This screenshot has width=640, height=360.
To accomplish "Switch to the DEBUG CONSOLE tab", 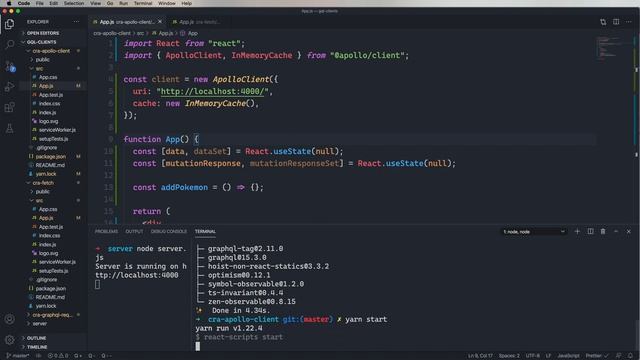I will (169, 231).
